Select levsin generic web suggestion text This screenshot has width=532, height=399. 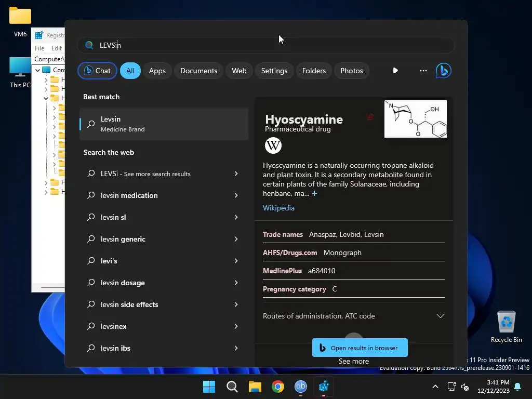(123, 239)
